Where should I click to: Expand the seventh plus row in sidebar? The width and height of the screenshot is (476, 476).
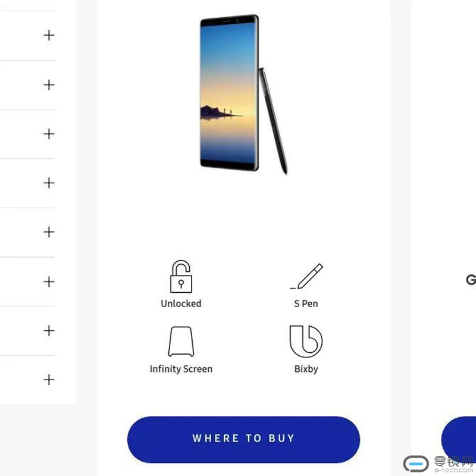(49, 331)
